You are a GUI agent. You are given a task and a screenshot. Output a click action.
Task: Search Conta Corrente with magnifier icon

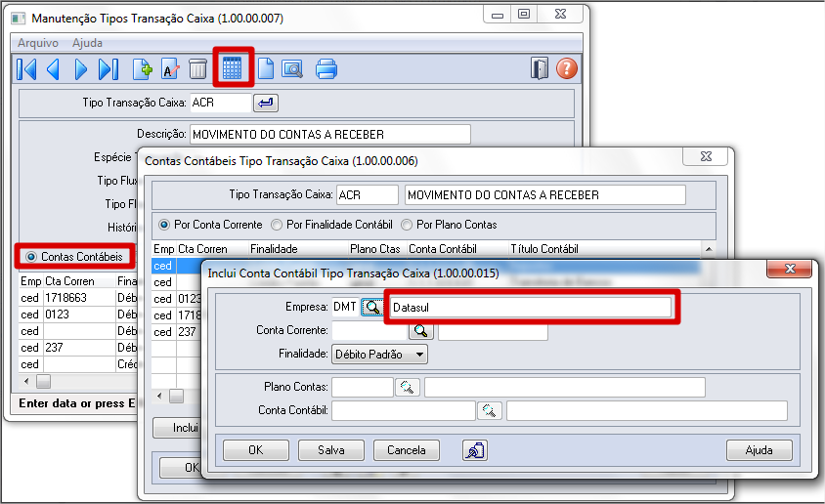[420, 330]
